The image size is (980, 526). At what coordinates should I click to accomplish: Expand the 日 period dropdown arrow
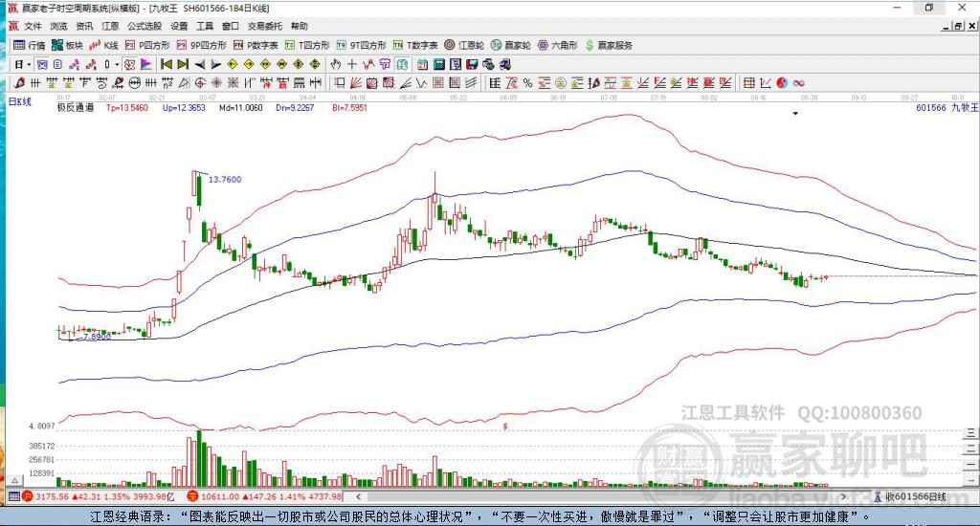(x=30, y=64)
